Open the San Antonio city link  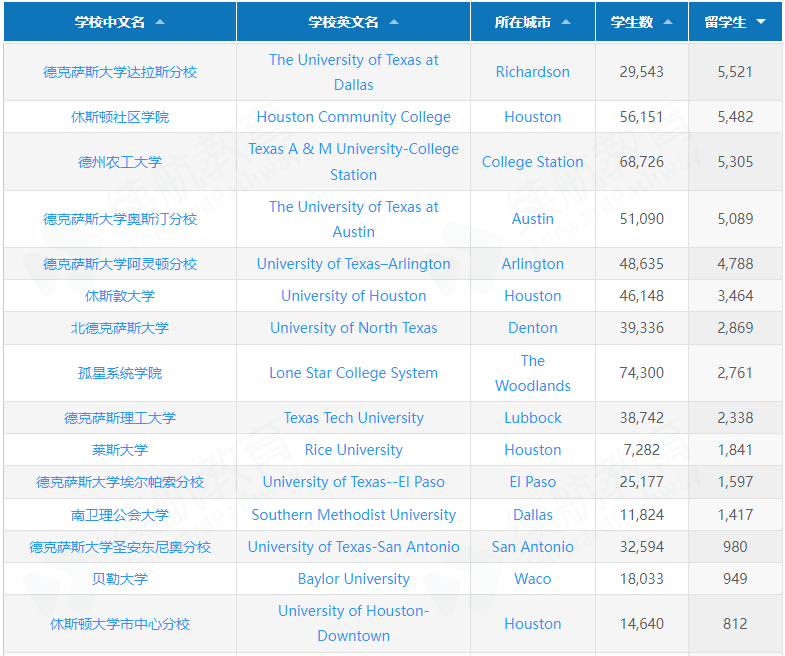533,547
